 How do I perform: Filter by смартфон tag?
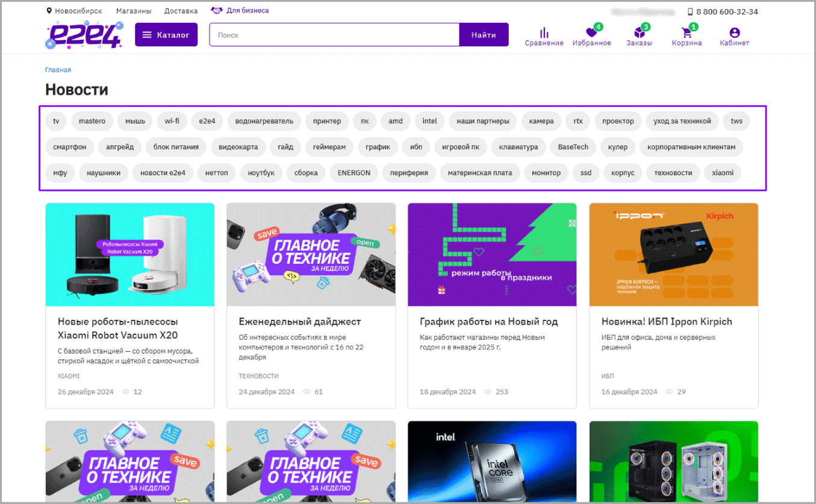pyautogui.click(x=70, y=147)
